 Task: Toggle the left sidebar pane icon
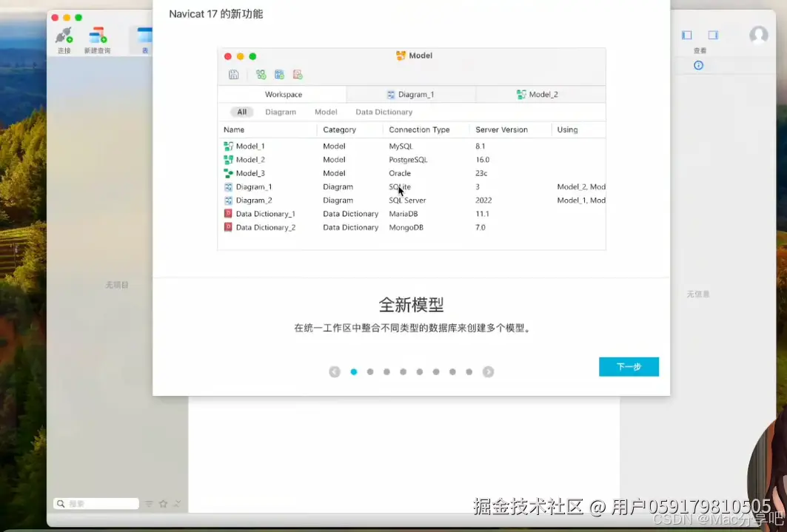686,35
